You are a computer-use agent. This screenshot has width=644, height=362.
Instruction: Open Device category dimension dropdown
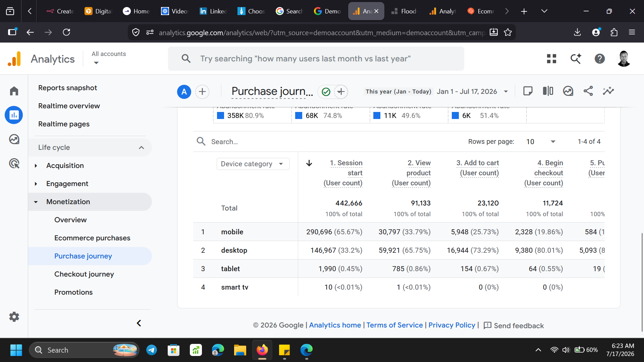tap(253, 164)
